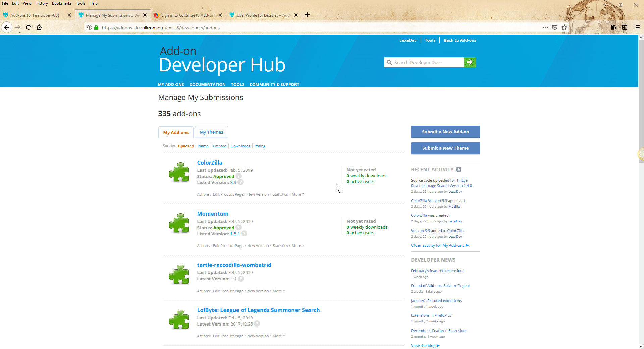Open the Firefox Library icon

click(x=614, y=27)
